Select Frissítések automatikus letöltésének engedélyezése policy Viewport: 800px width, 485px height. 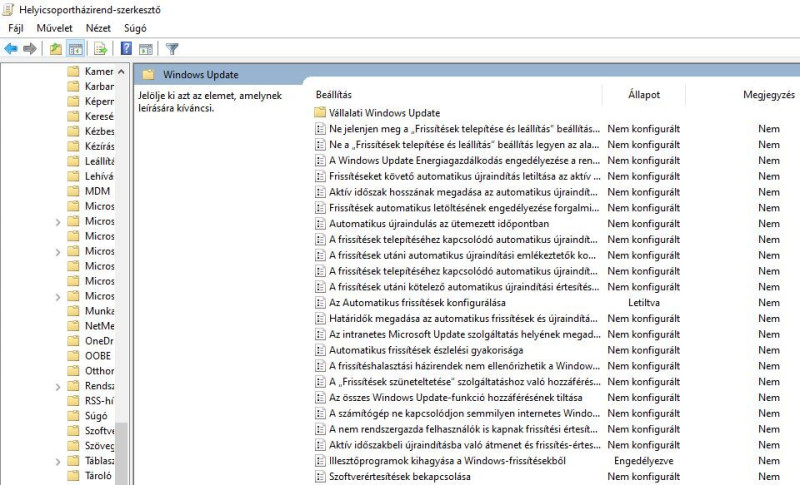pyautogui.click(x=464, y=208)
